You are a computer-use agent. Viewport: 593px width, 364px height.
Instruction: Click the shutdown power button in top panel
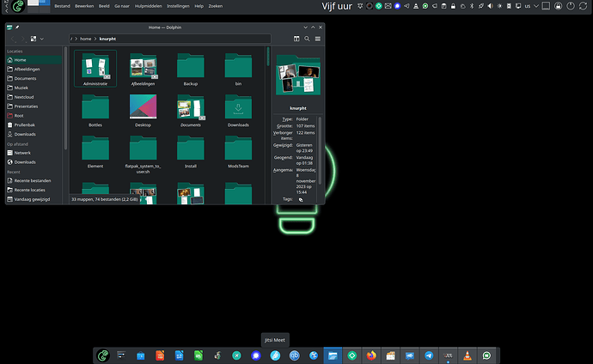571,6
